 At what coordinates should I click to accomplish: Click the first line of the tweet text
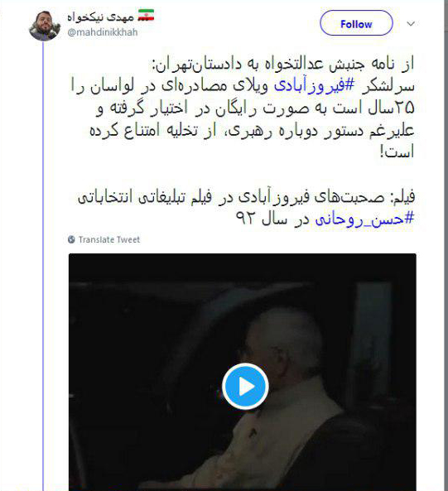point(283,65)
